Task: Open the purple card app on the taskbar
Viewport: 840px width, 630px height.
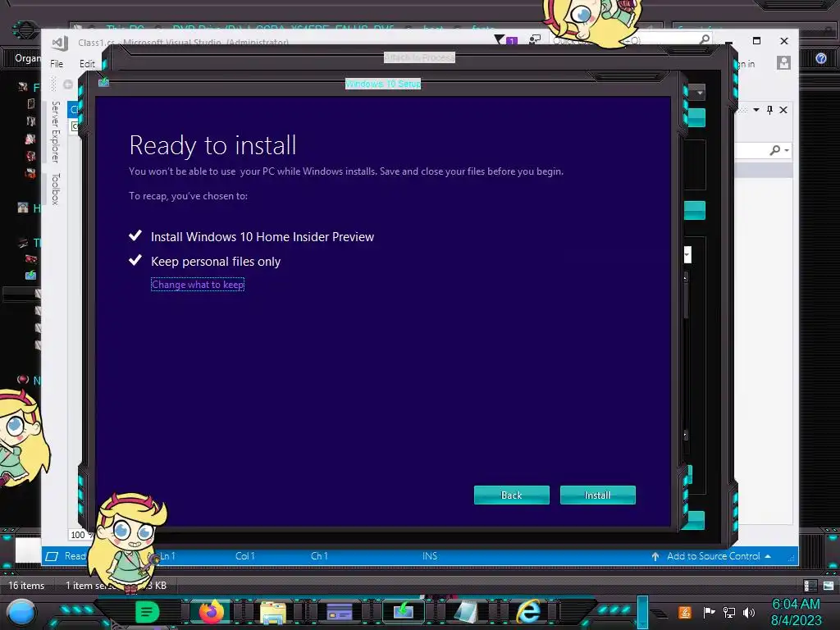Action: (339, 612)
